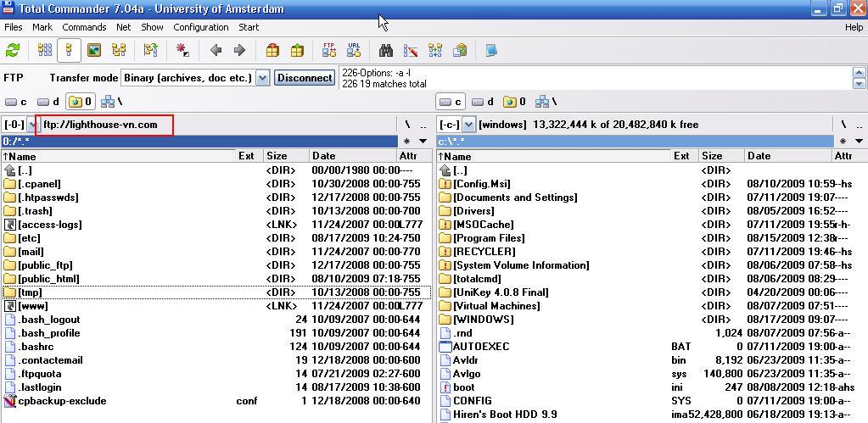Open the Configuration menu
The width and height of the screenshot is (868, 423).
click(x=201, y=27)
